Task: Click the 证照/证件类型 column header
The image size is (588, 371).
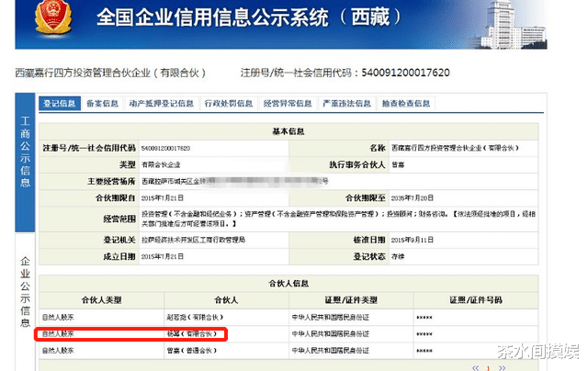Action: click(351, 300)
